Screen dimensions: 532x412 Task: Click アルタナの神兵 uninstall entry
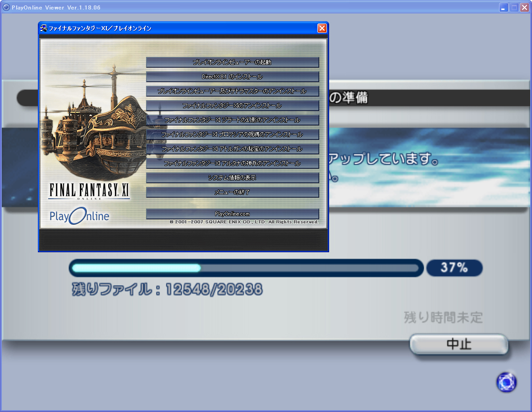click(232, 163)
